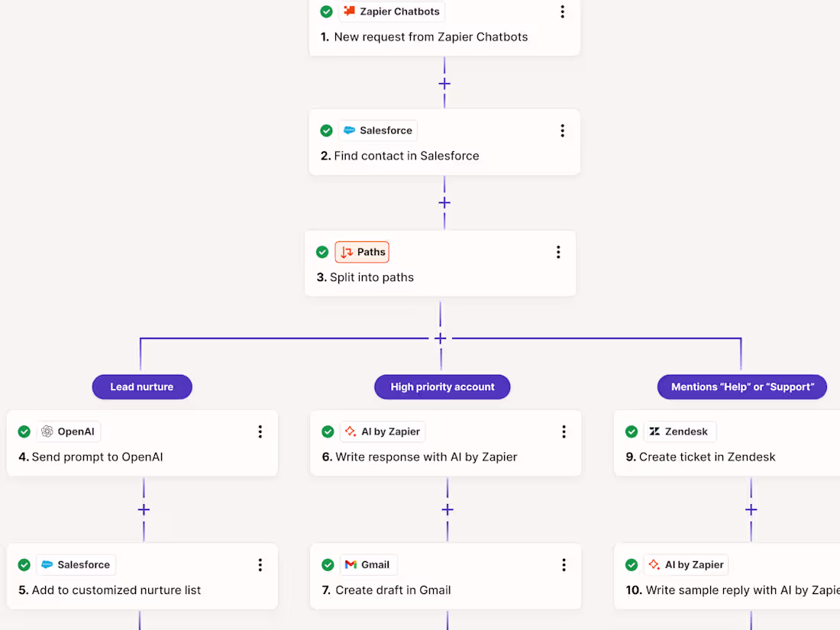
Task: Click the Gmail icon in step 7
Action: (x=351, y=564)
